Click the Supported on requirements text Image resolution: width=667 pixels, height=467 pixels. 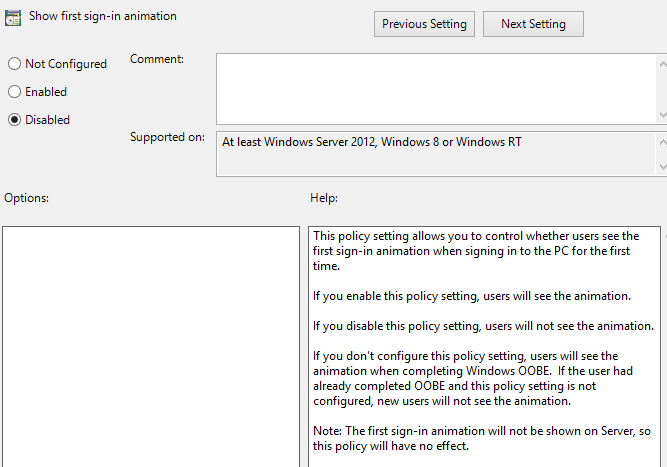[371, 142]
